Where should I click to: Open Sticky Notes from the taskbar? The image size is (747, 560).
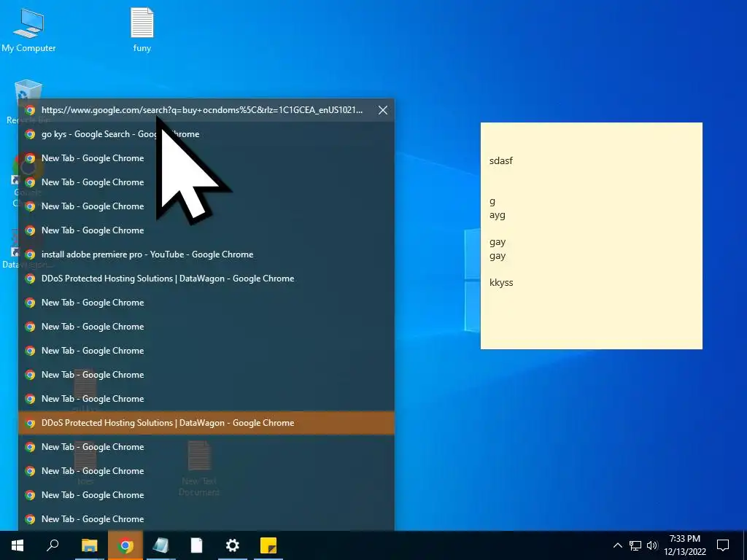[x=268, y=545]
